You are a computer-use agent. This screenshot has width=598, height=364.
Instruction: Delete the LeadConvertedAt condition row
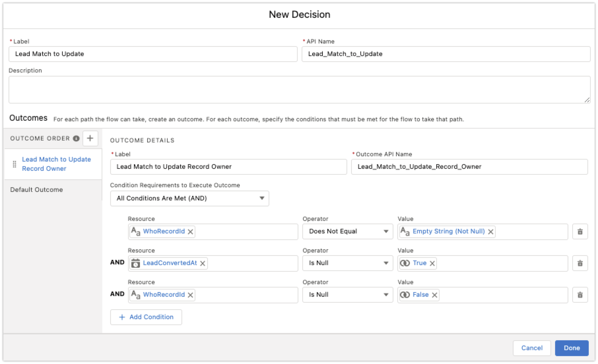(x=580, y=263)
